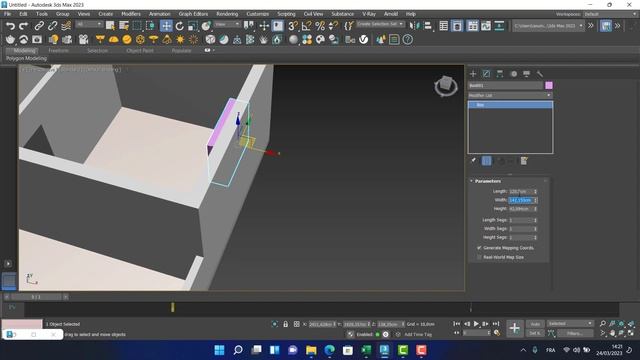The height and width of the screenshot is (360, 640).
Task: Open the Curve Editor icon
Action: 486,26
